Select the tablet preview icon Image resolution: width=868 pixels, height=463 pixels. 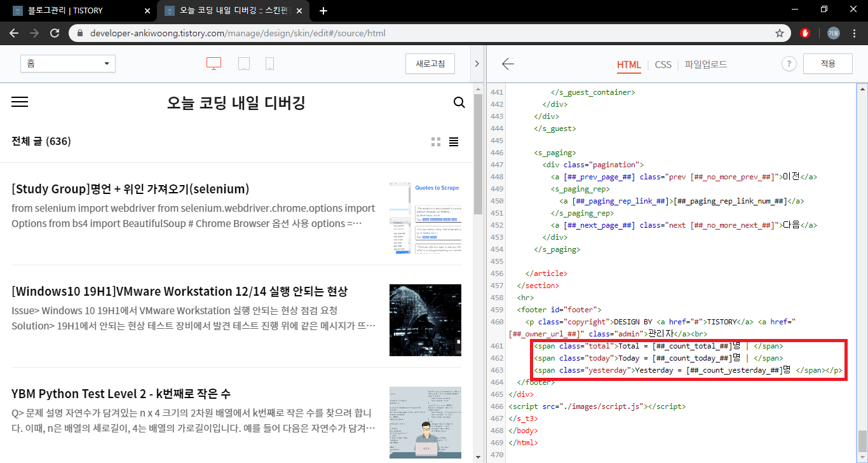(244, 64)
